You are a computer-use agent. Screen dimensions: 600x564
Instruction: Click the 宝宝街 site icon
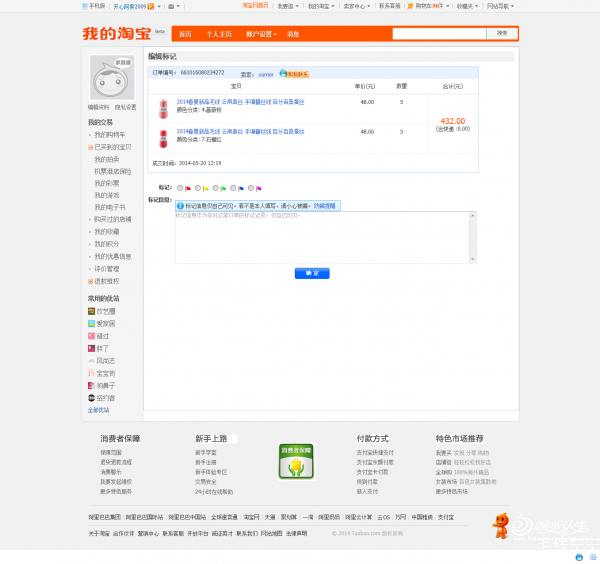coord(91,373)
